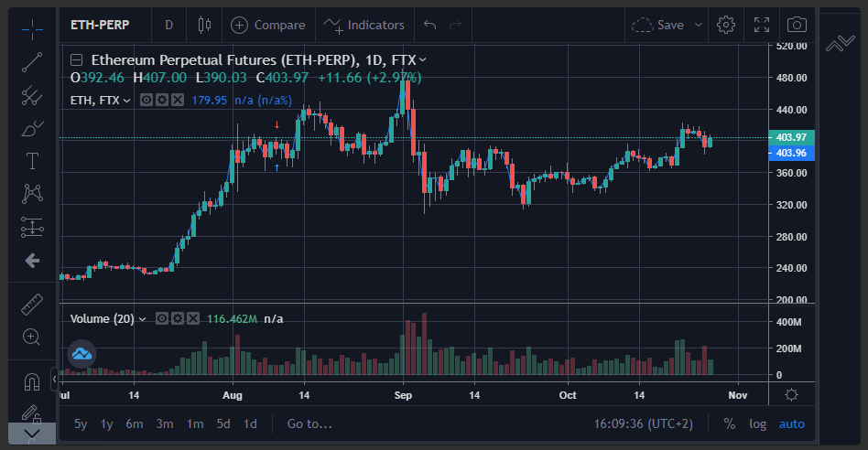Screen dimensions: 868x450
Task: Click the 179.95 ETH FTX value
Action: click(210, 100)
